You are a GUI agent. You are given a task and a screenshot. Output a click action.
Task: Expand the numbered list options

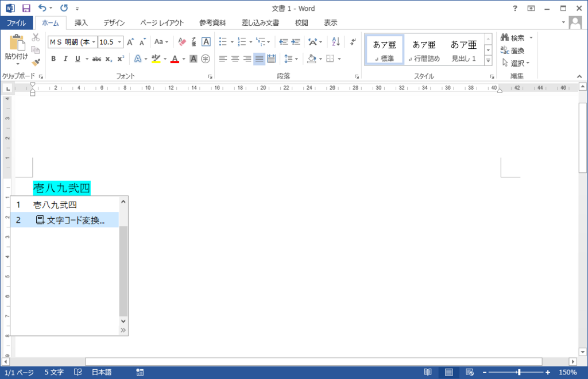coord(250,42)
